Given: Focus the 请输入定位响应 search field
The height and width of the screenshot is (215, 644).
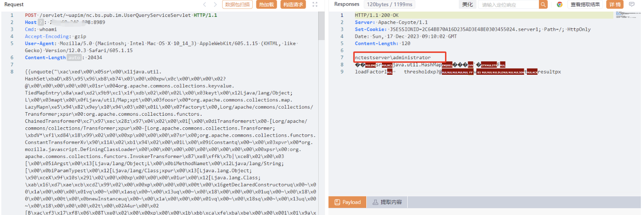Looking at the screenshot, I should [x=509, y=5].
